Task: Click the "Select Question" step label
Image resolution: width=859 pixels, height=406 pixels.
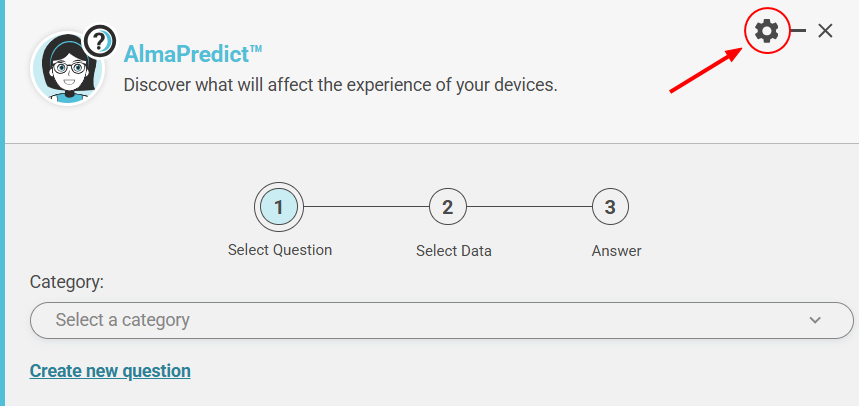Action: tap(280, 250)
